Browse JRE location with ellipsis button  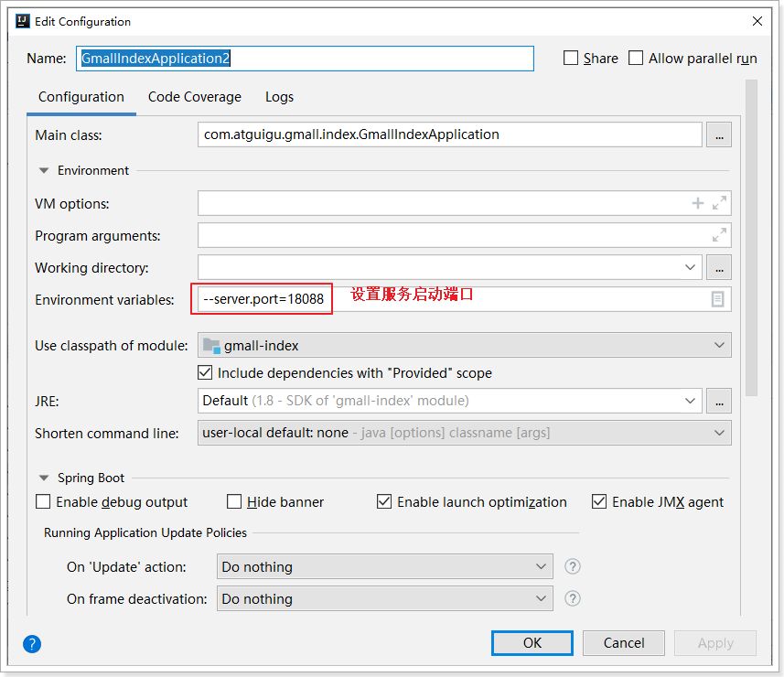click(x=719, y=401)
